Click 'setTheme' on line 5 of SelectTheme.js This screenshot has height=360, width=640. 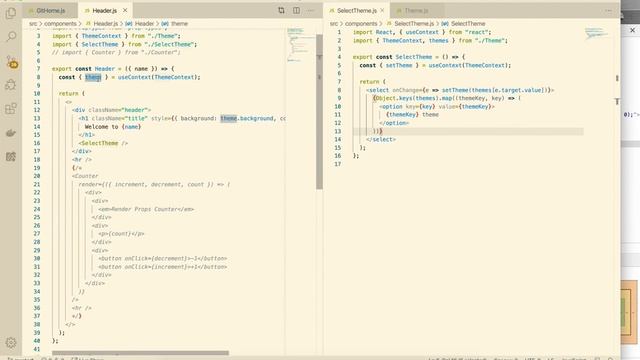pos(399,65)
